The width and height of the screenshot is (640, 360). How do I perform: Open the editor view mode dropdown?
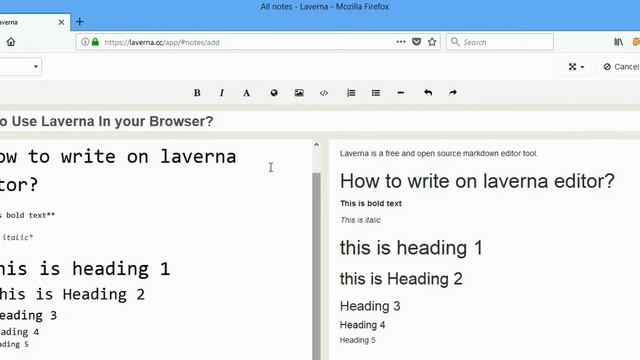tap(576, 67)
